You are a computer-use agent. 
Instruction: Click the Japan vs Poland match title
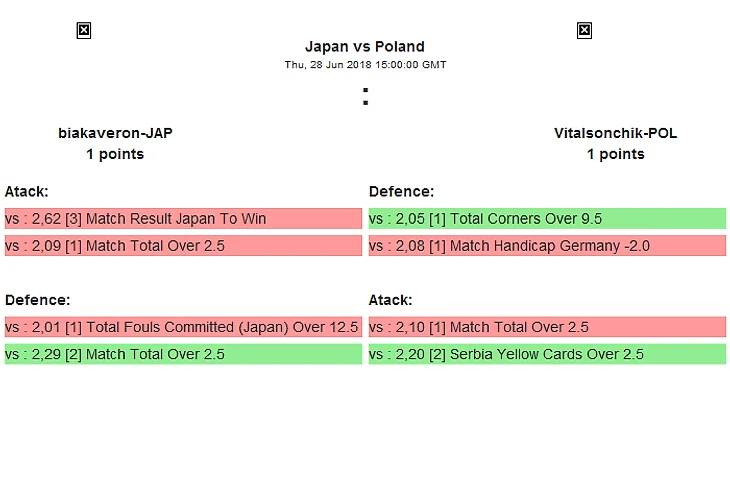[365, 47]
